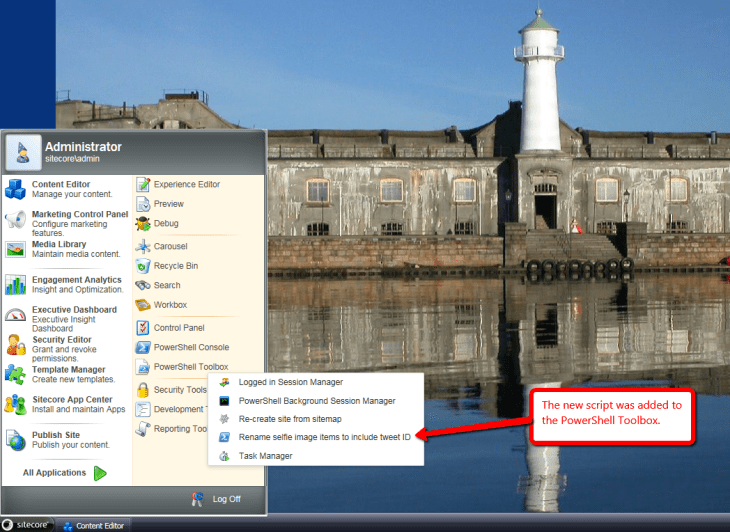730x532 pixels.
Task: Expand the PowerShell Toolbox submenu
Action: (190, 367)
